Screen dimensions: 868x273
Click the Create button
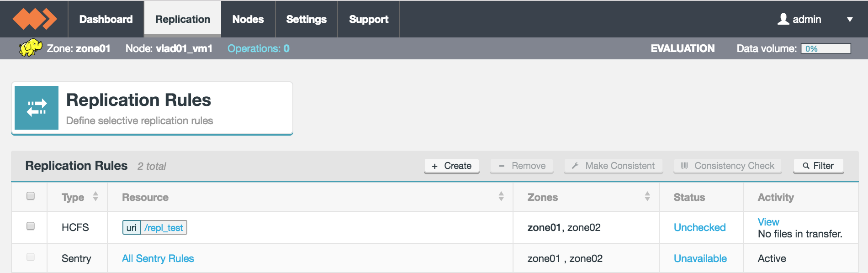pyautogui.click(x=452, y=166)
